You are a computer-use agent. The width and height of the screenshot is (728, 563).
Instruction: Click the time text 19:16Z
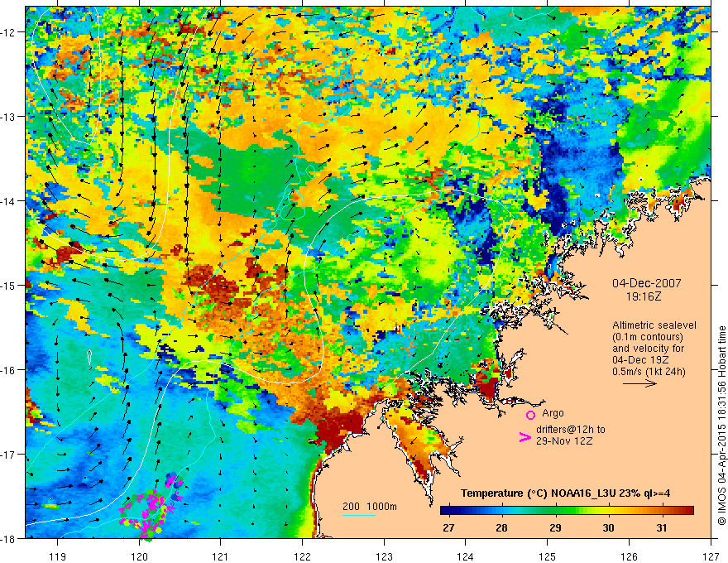[644, 296]
